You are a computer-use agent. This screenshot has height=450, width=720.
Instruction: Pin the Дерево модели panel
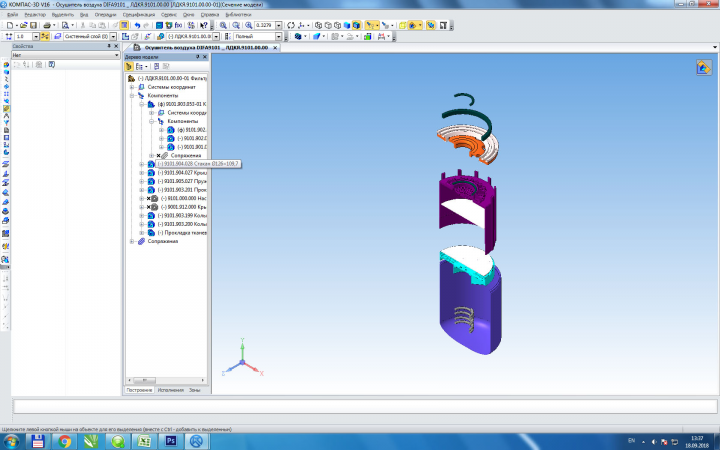click(198, 57)
